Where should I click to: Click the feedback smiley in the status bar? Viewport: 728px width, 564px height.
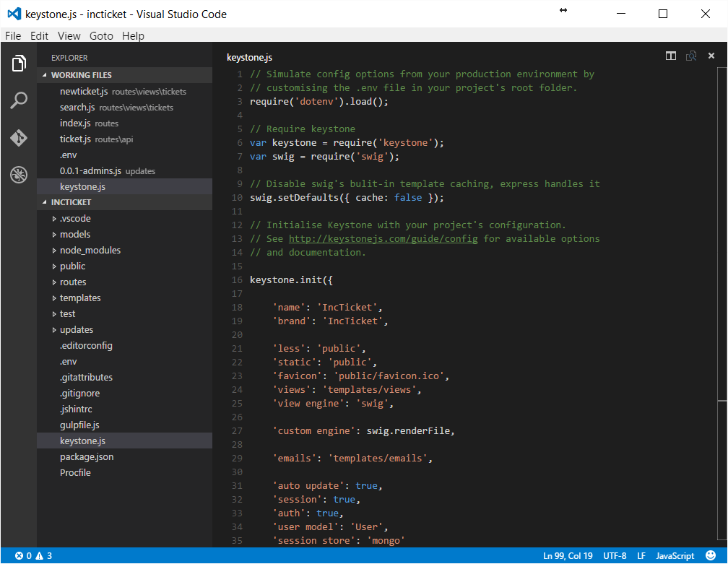coord(711,555)
